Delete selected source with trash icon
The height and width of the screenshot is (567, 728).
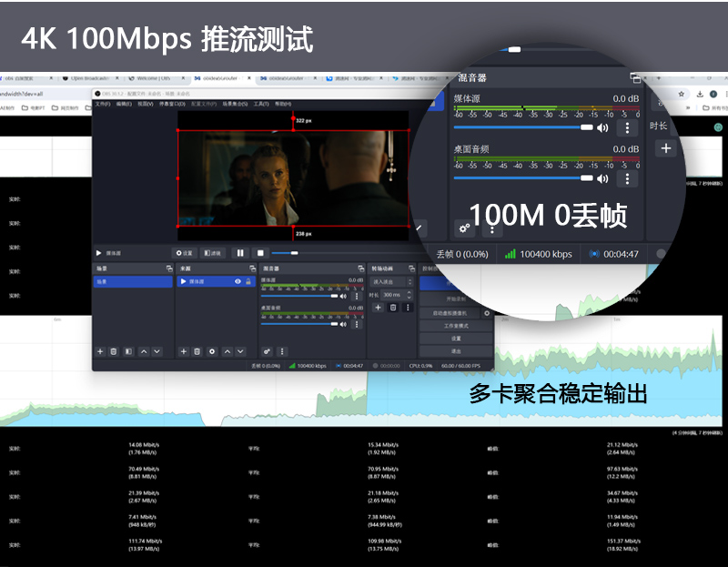click(197, 350)
